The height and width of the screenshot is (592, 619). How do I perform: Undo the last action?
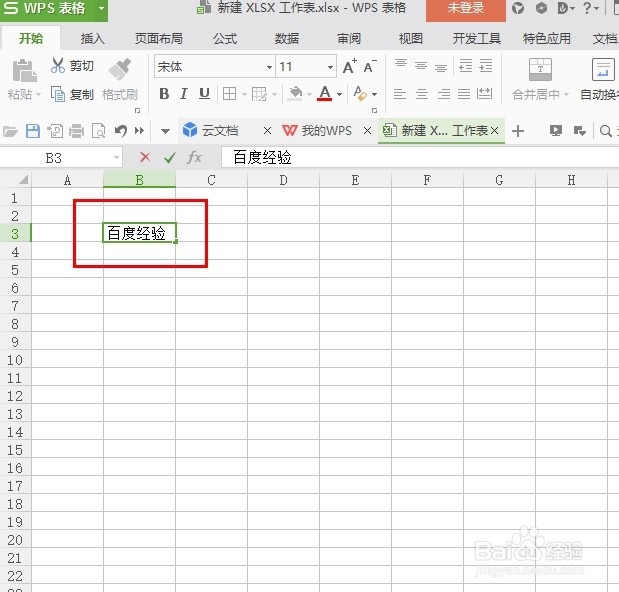[x=120, y=131]
